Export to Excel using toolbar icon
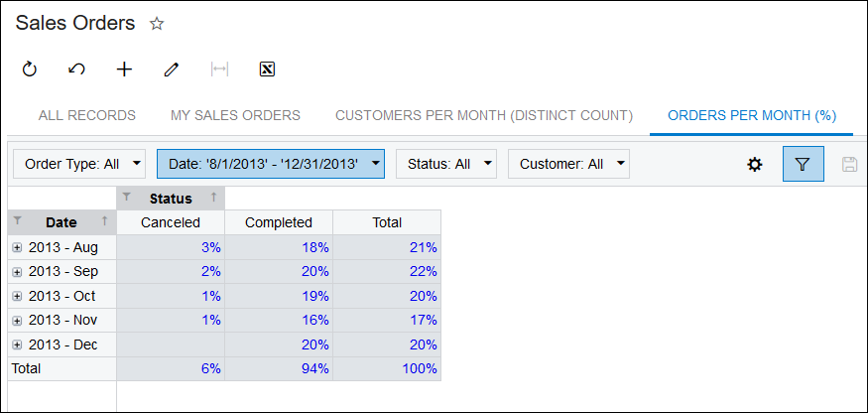 coord(266,69)
